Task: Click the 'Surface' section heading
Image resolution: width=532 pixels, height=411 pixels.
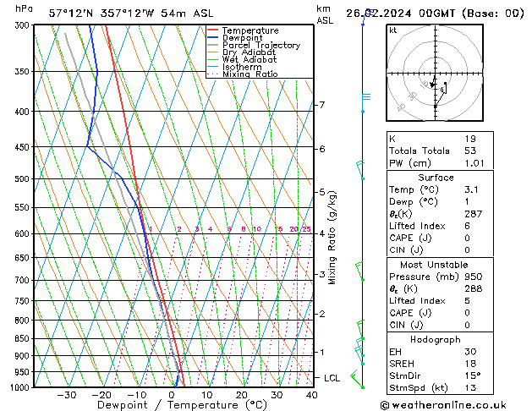Action: click(x=436, y=178)
